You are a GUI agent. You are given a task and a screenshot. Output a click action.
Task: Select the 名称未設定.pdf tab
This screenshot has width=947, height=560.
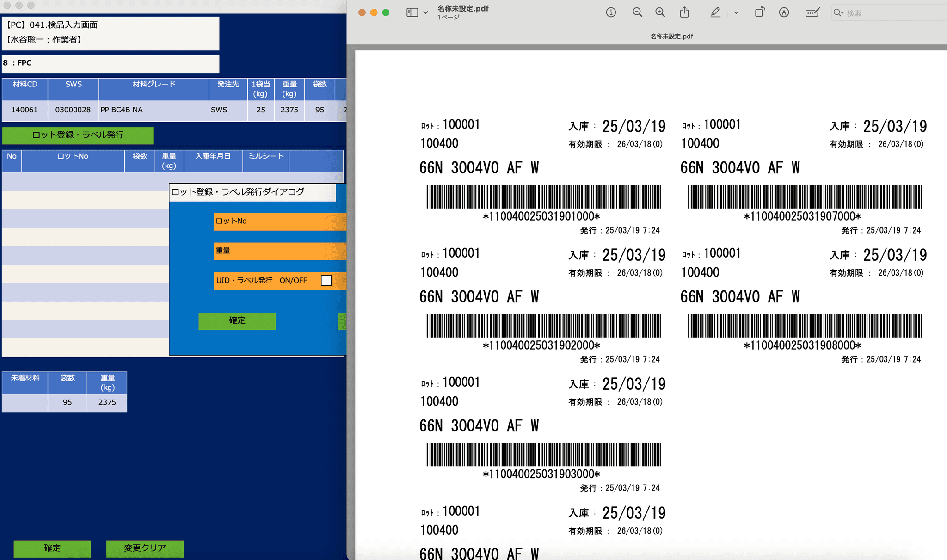coord(671,36)
